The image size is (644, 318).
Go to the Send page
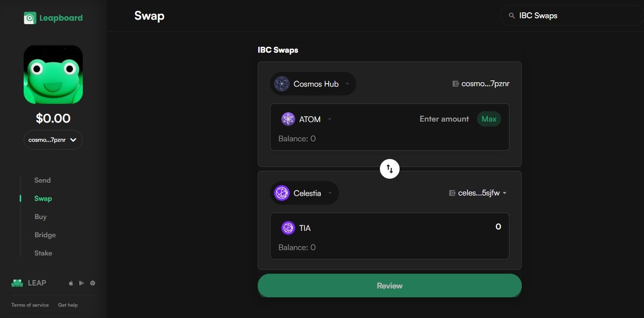pos(42,180)
